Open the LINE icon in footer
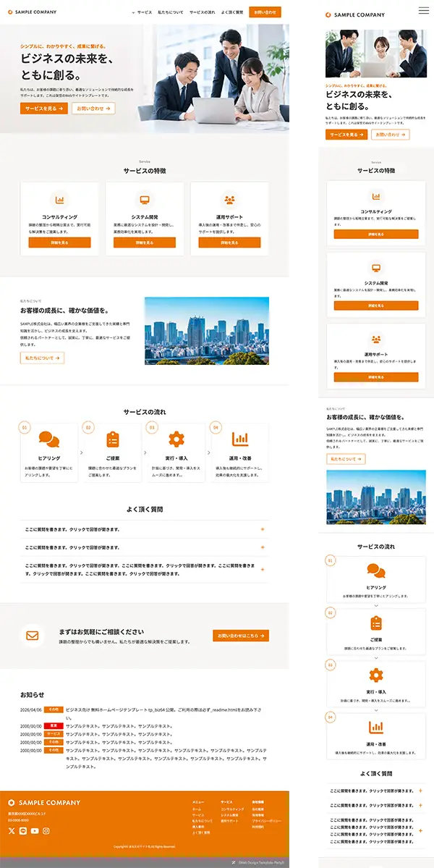 point(23,830)
